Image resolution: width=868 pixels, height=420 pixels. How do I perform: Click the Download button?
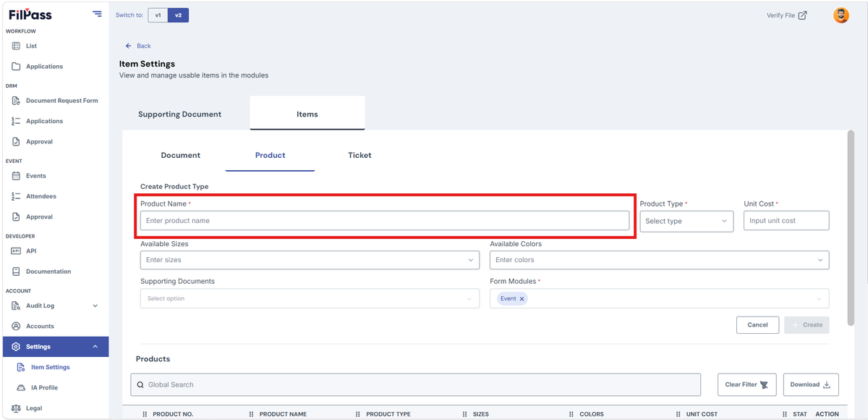(x=811, y=385)
